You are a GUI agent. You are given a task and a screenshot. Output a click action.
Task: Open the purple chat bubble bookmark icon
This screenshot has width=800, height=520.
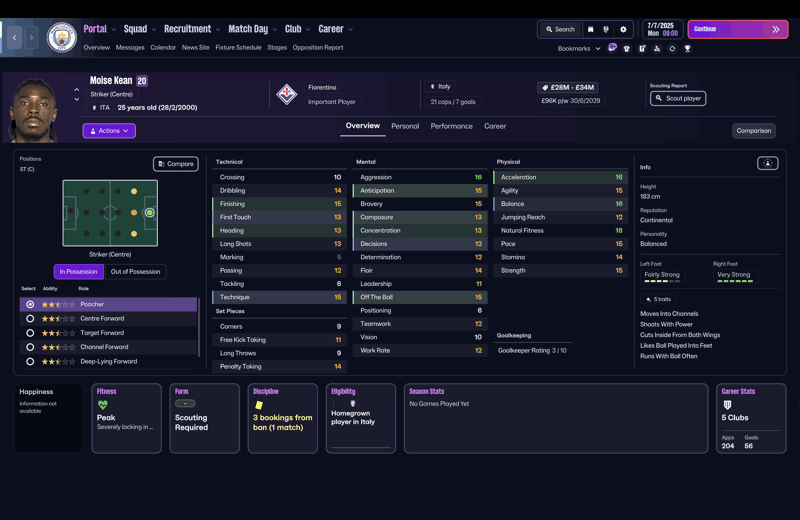[612, 48]
